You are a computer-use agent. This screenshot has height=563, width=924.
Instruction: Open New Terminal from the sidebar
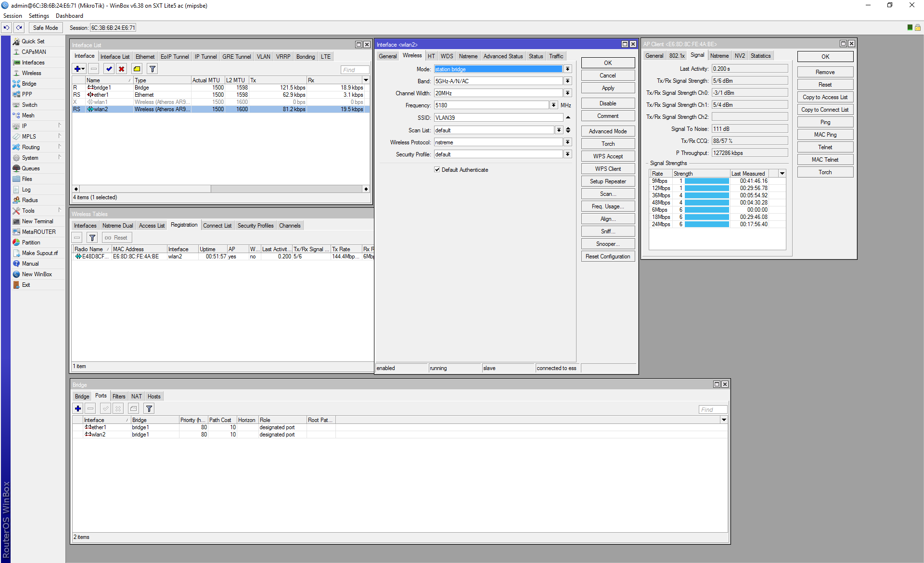click(38, 221)
